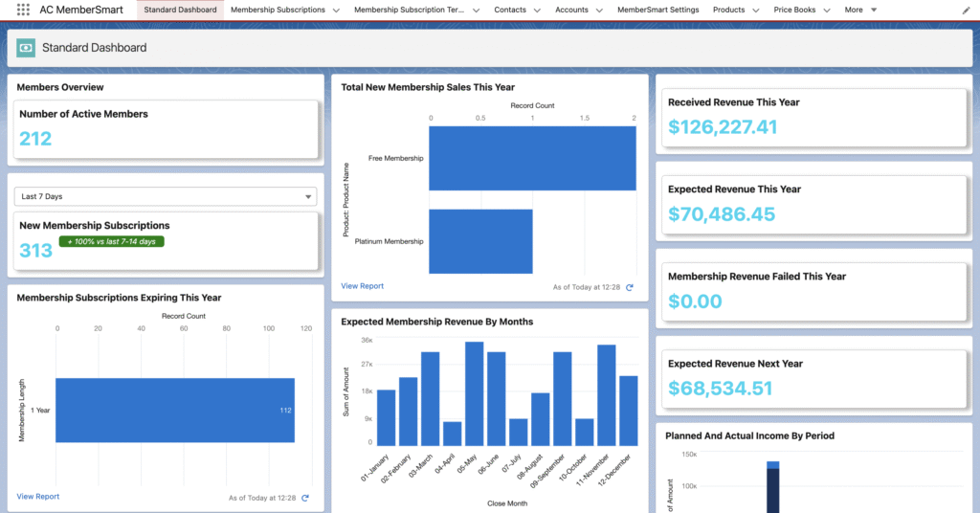Click the 05-May revenue bar
This screenshot has width=980, height=513.
(475, 393)
